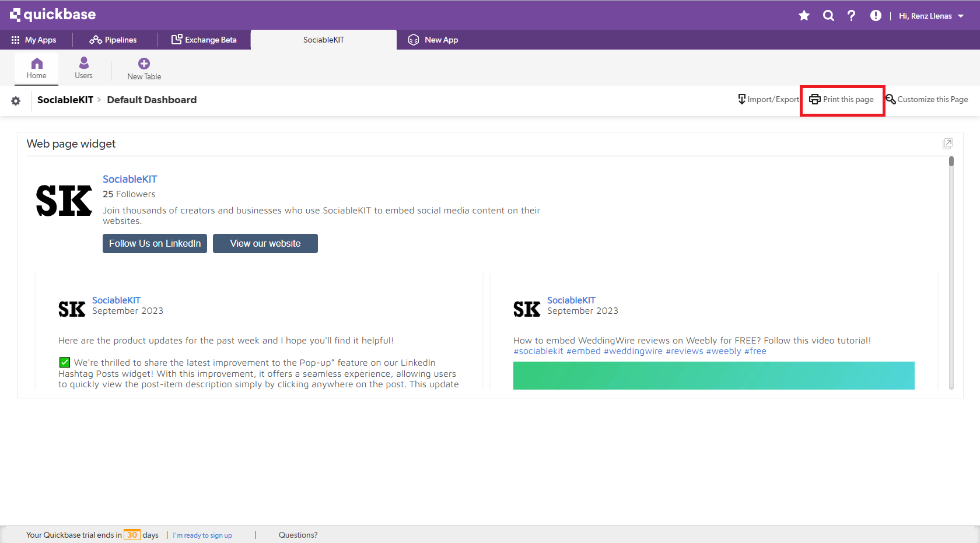980x543 pixels.
Task: Open the Exchange Beta tab
Action: [x=204, y=40]
